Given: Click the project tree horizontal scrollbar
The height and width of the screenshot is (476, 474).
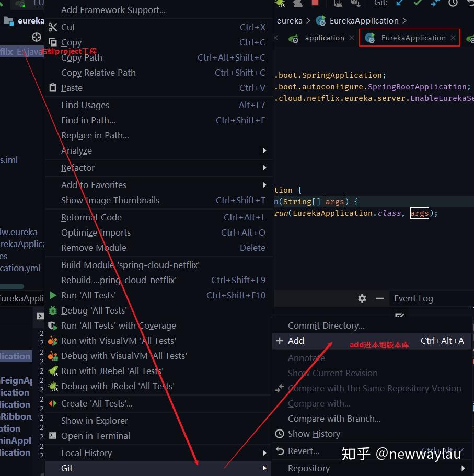Looking at the screenshot, I should (12, 286).
